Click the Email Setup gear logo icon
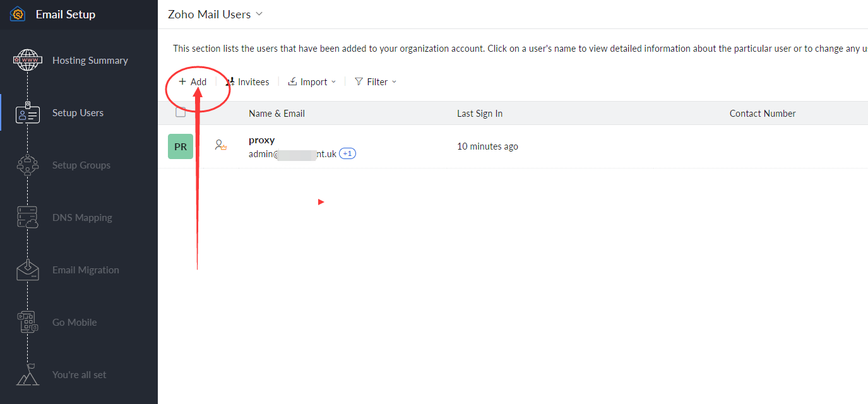The image size is (868, 404). [18, 14]
